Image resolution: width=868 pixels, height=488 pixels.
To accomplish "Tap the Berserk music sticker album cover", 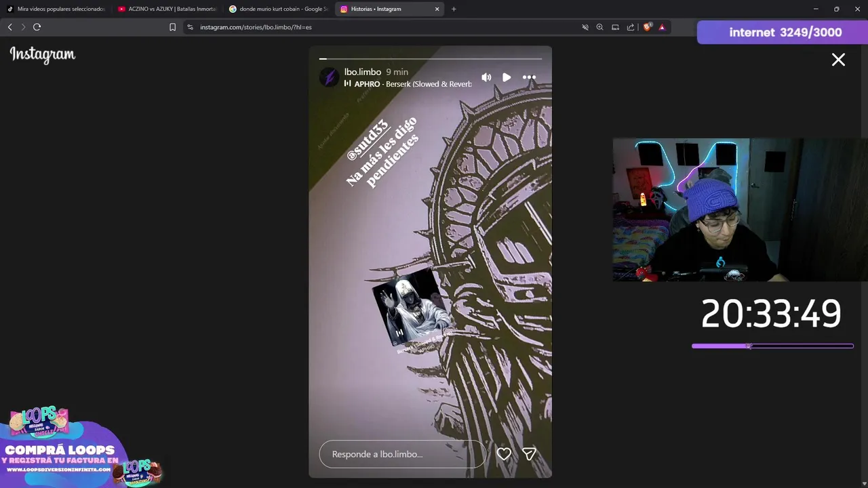I will click(x=412, y=307).
